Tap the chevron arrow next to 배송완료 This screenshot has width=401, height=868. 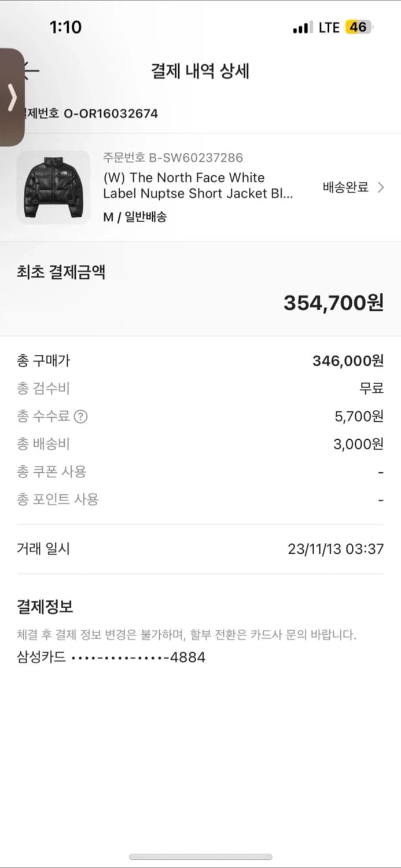tap(380, 187)
